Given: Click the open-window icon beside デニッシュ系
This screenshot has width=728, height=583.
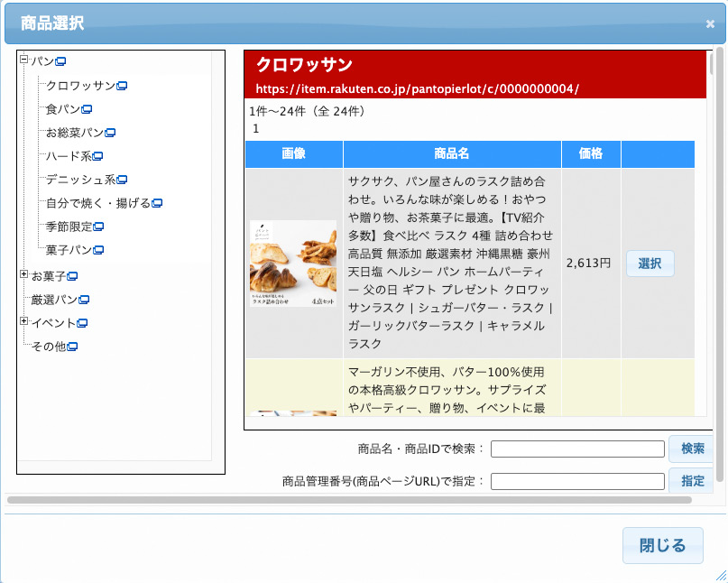Looking at the screenshot, I should click(x=122, y=180).
